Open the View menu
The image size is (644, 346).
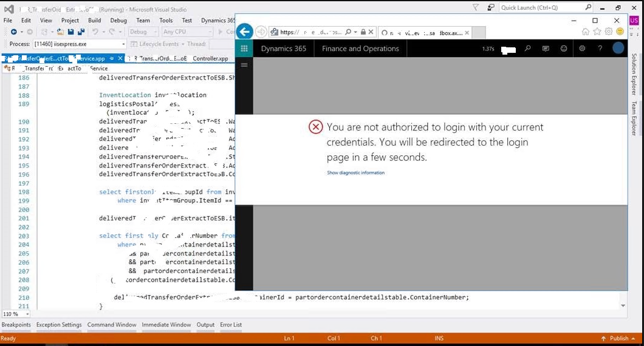point(46,20)
